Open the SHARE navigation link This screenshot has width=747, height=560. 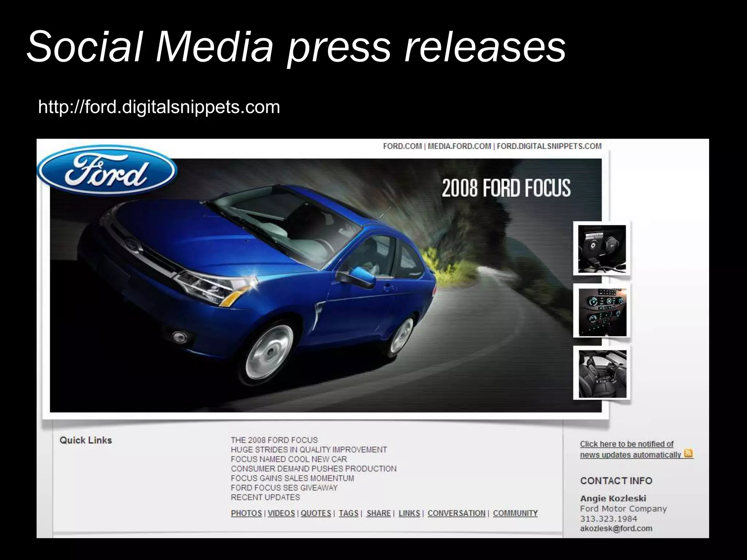pos(379,513)
